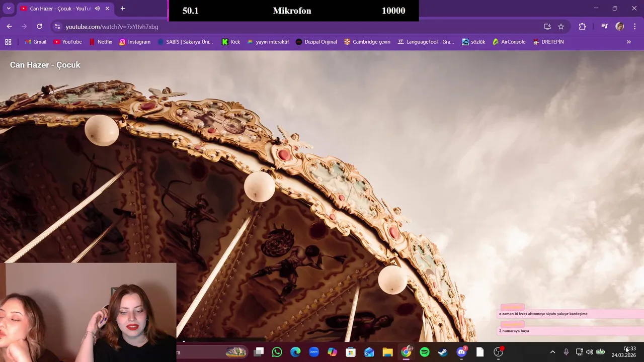
Task: Click the install app icon in address bar
Action: 547,27
